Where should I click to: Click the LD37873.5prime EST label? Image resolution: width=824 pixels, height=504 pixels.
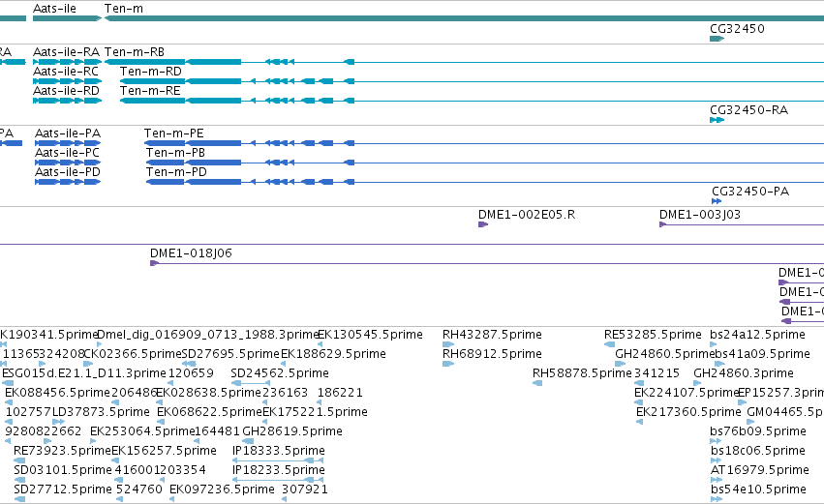pyautogui.click(x=101, y=412)
